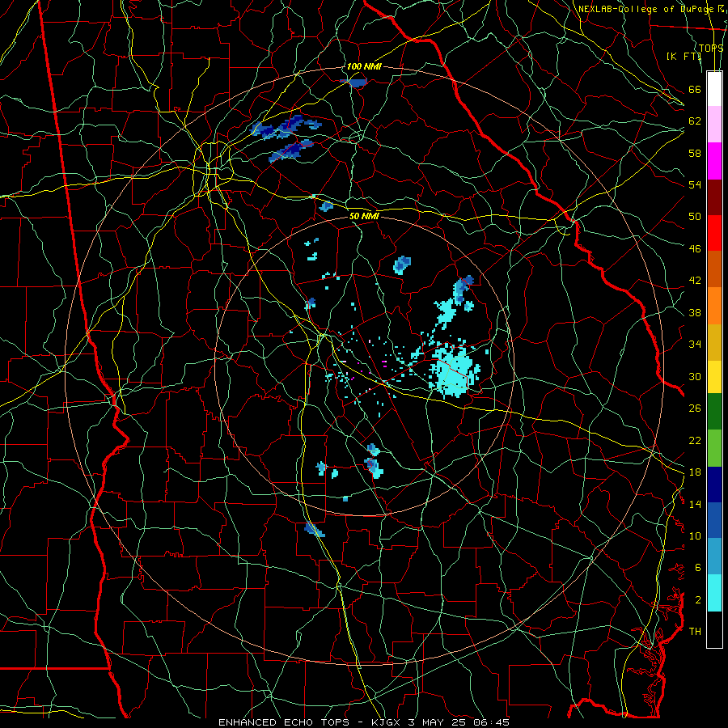Click the '54' legend value
This screenshot has width=728, height=728.
point(695,184)
